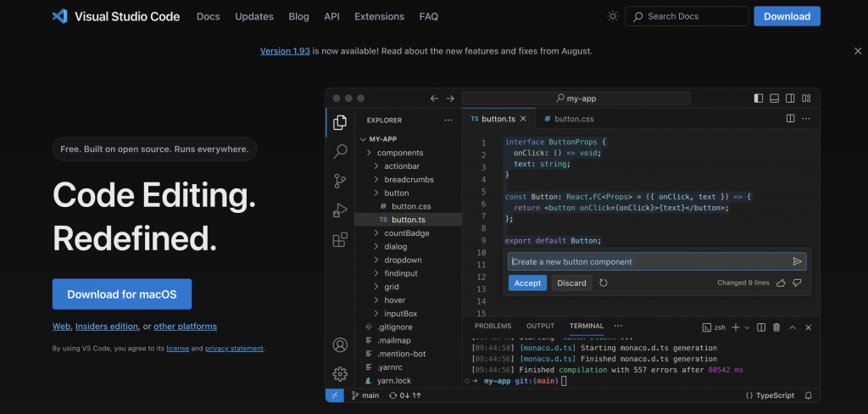
Task: Focus the Search Docs field
Action: tap(687, 16)
